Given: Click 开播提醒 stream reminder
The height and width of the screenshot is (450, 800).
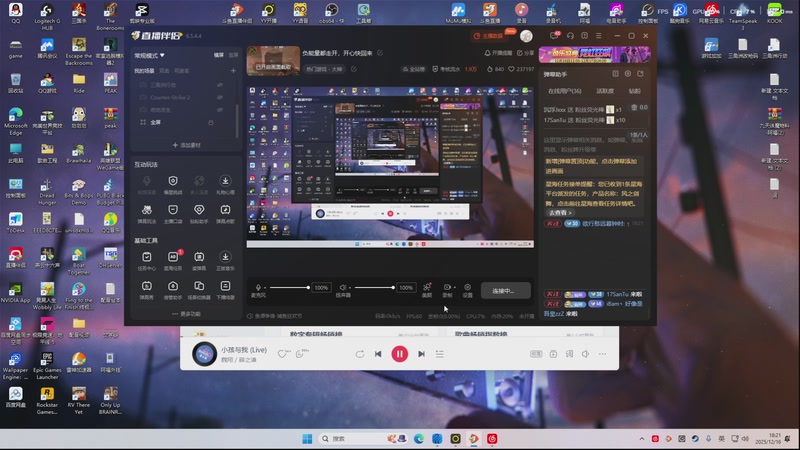Looking at the screenshot, I should point(498,53).
